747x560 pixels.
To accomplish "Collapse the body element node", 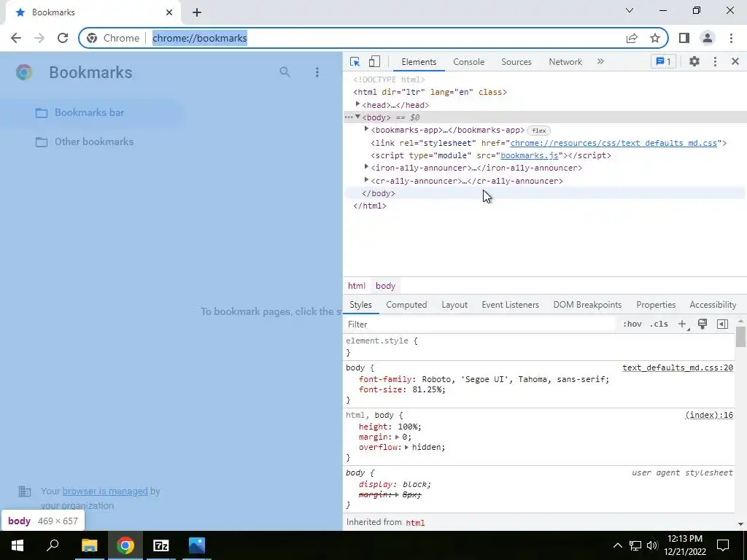I will pyautogui.click(x=357, y=117).
